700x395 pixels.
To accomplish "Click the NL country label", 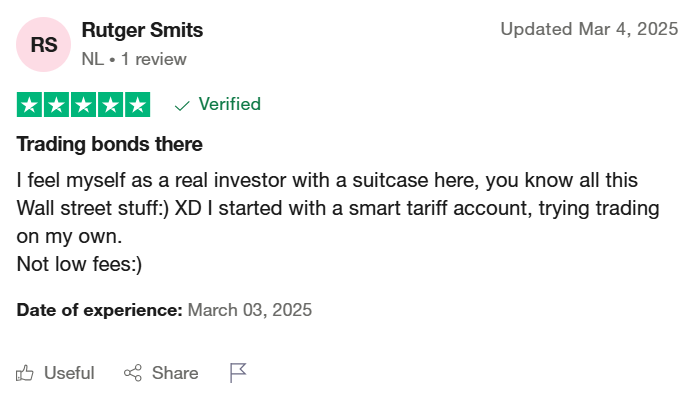I will click(x=92, y=59).
